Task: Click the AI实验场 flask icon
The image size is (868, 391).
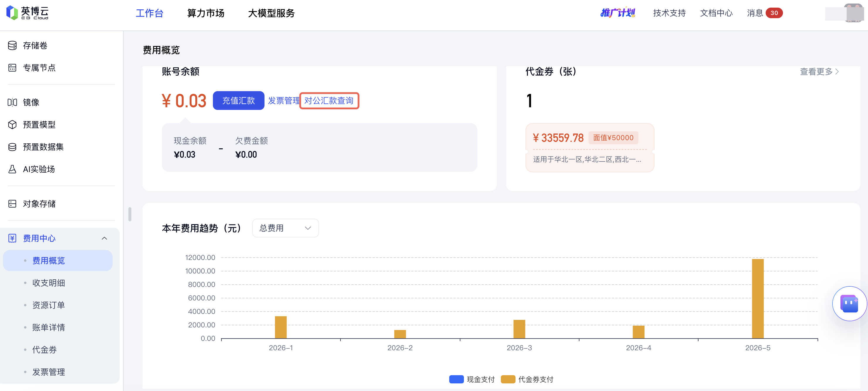Action: pyautogui.click(x=13, y=169)
